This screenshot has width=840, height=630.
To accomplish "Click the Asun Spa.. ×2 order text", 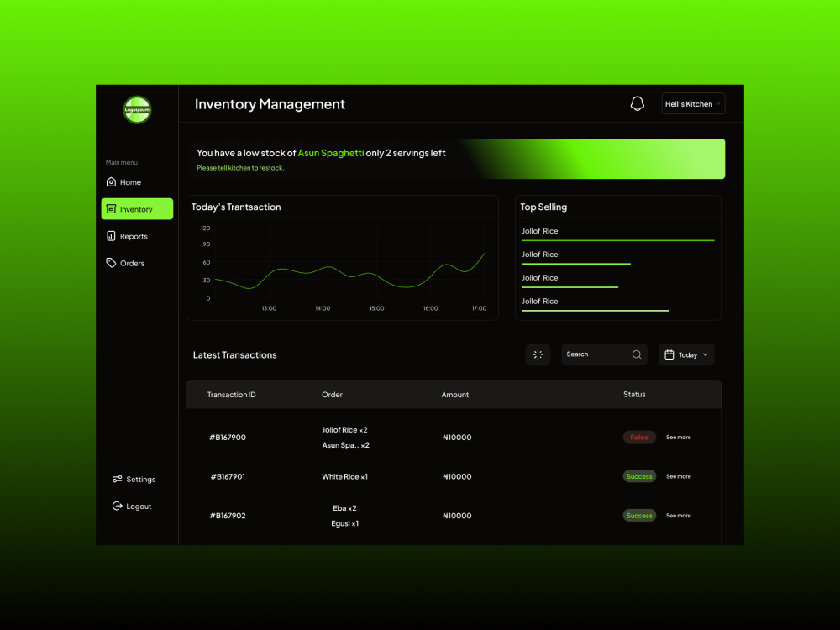I will point(345,444).
